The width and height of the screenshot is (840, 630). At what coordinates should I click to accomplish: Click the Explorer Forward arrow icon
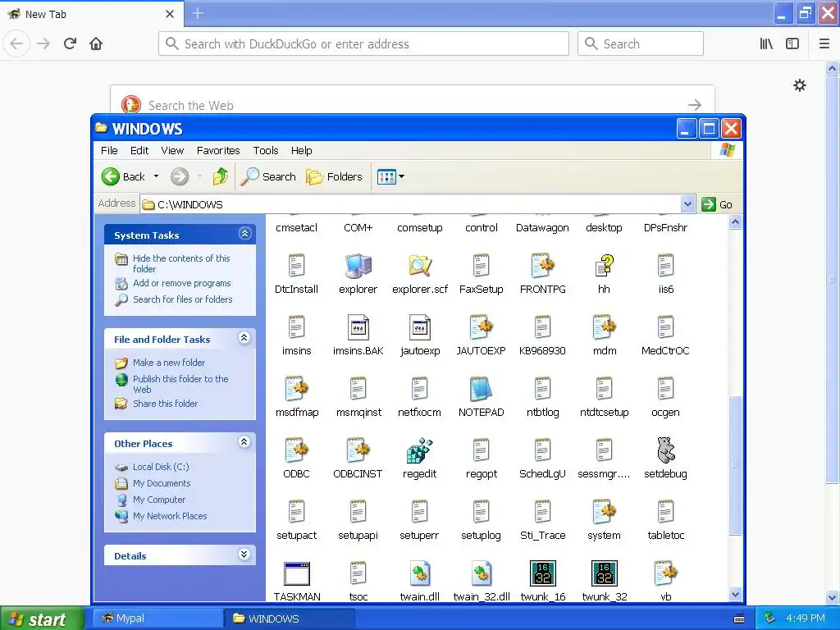(180, 176)
